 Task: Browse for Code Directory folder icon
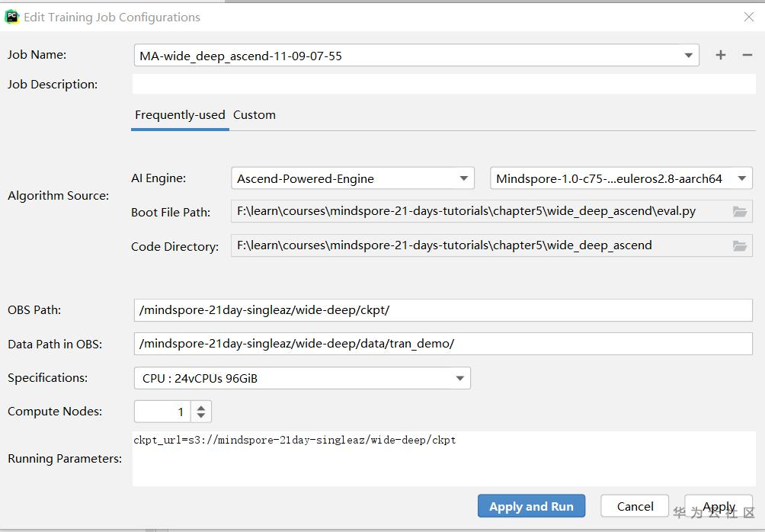point(739,245)
